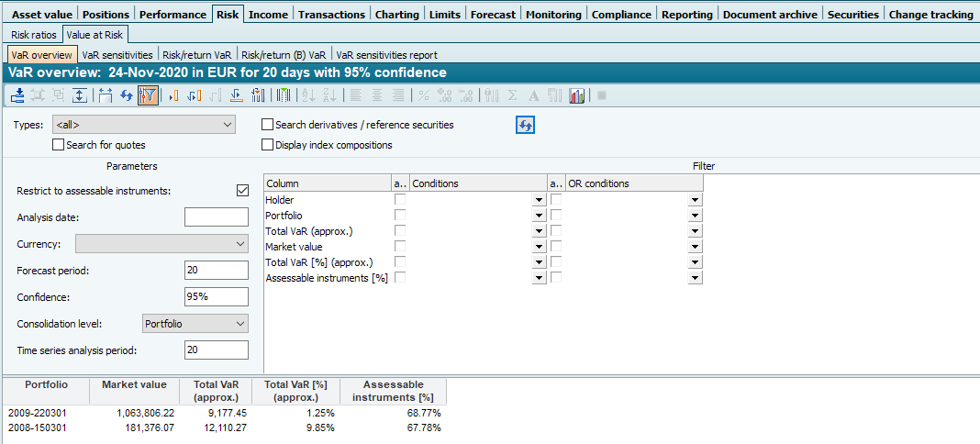Click the colored bar chart icon
Viewport: 980px width, 444px height.
[578, 95]
